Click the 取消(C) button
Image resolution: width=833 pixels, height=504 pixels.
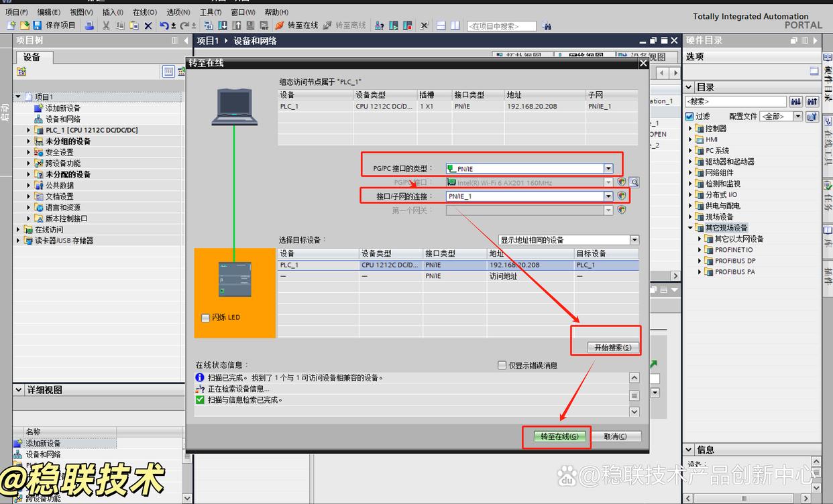click(x=615, y=436)
